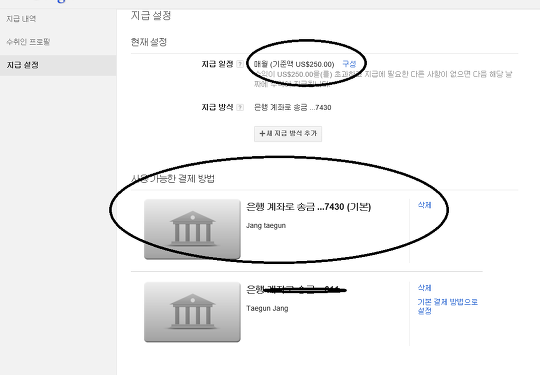This screenshot has width=540, height=375.
Task: Click the Taegun Jang account holder name
Action: pyautogui.click(x=267, y=308)
